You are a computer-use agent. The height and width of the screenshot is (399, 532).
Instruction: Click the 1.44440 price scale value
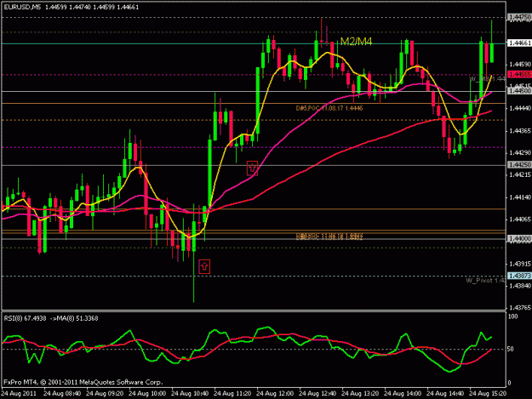[520, 108]
